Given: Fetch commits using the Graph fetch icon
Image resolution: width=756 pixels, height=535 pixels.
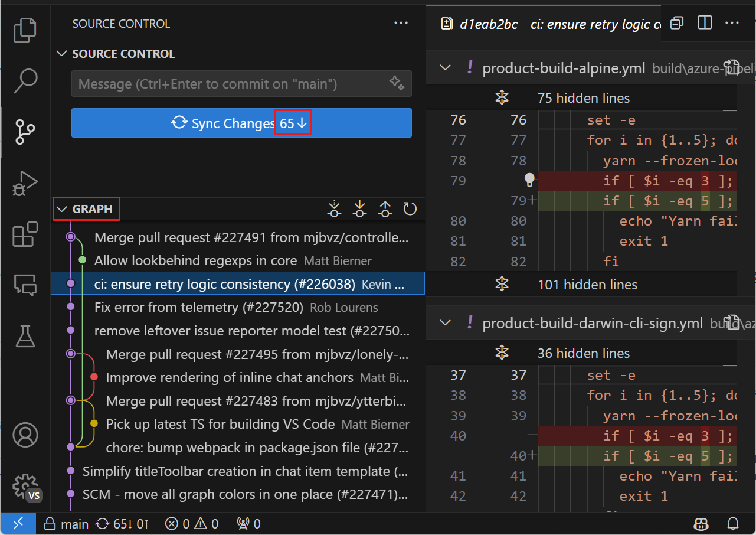Looking at the screenshot, I should (x=334, y=208).
